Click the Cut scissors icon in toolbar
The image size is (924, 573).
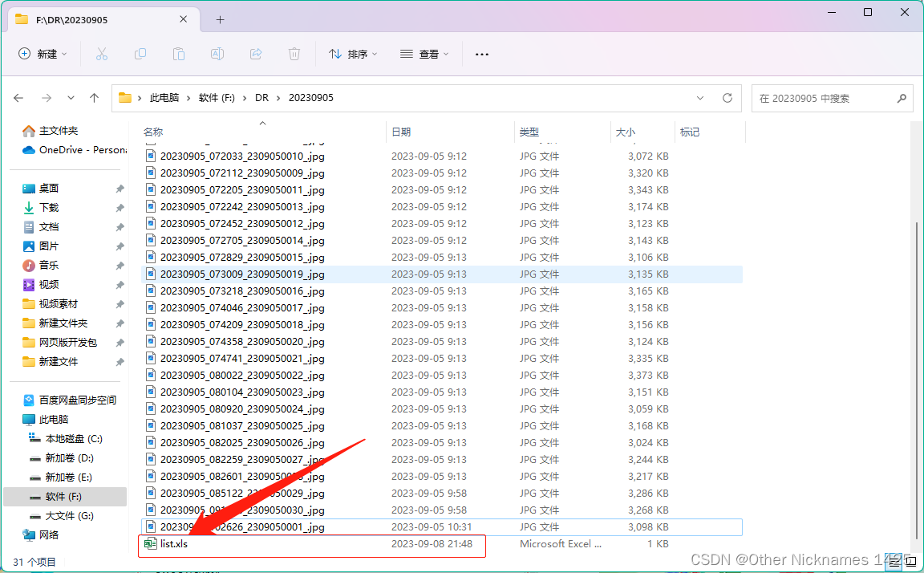coord(101,55)
